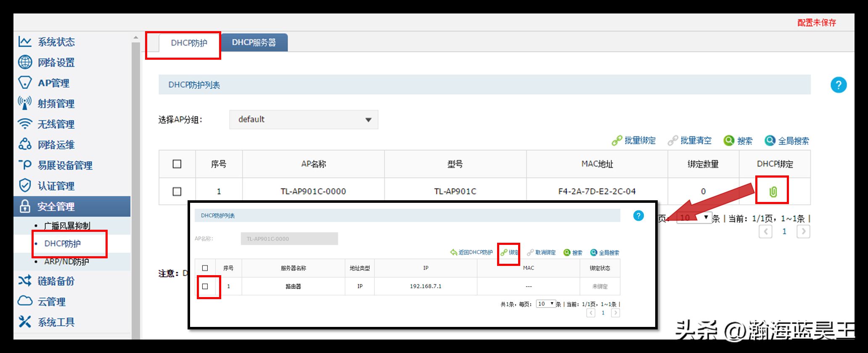
Task: Click the 未绑定 status cell
Action: coord(600,287)
